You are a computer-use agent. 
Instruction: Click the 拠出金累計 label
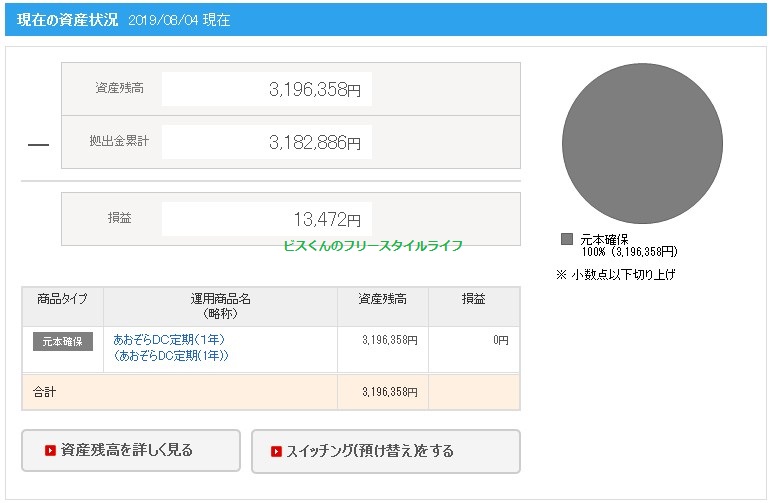click(119, 141)
